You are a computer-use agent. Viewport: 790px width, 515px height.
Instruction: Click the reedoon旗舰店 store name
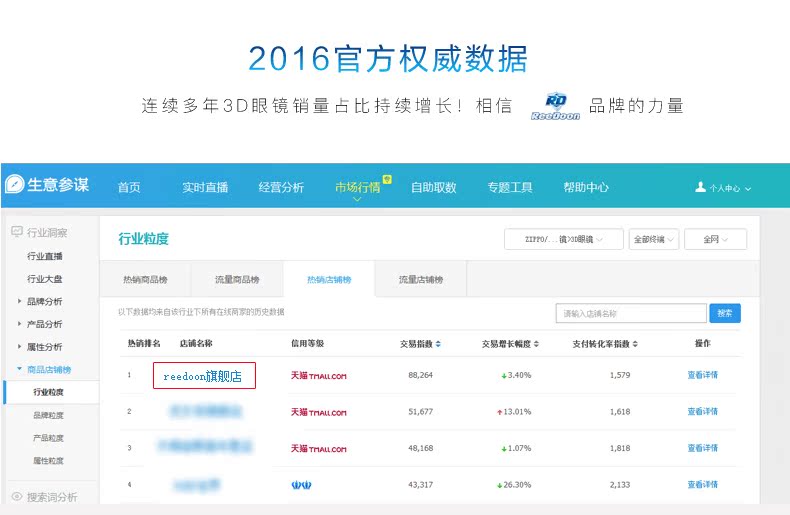pyautogui.click(x=203, y=376)
